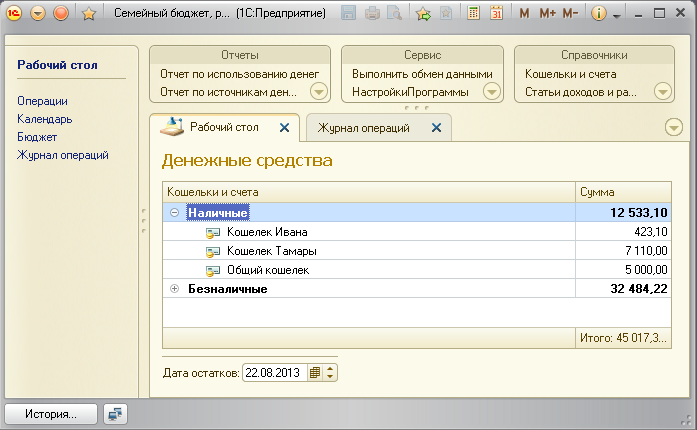697x430 pixels.
Task: Open the Операции link in sidebar
Action: (x=42, y=101)
